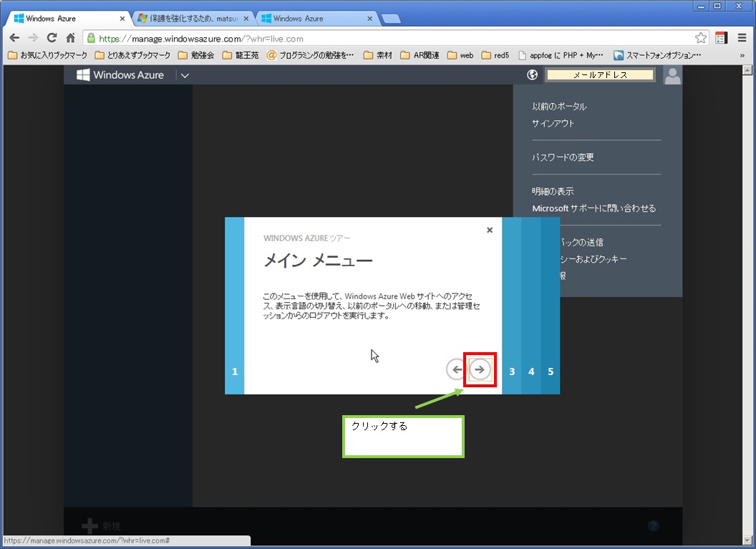Jump to tour step 3 strip
Viewport: 756px width, 549px height.
(x=512, y=306)
